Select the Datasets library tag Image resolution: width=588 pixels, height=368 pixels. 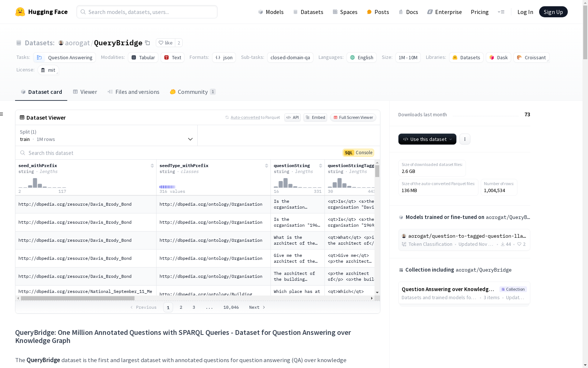466,57
